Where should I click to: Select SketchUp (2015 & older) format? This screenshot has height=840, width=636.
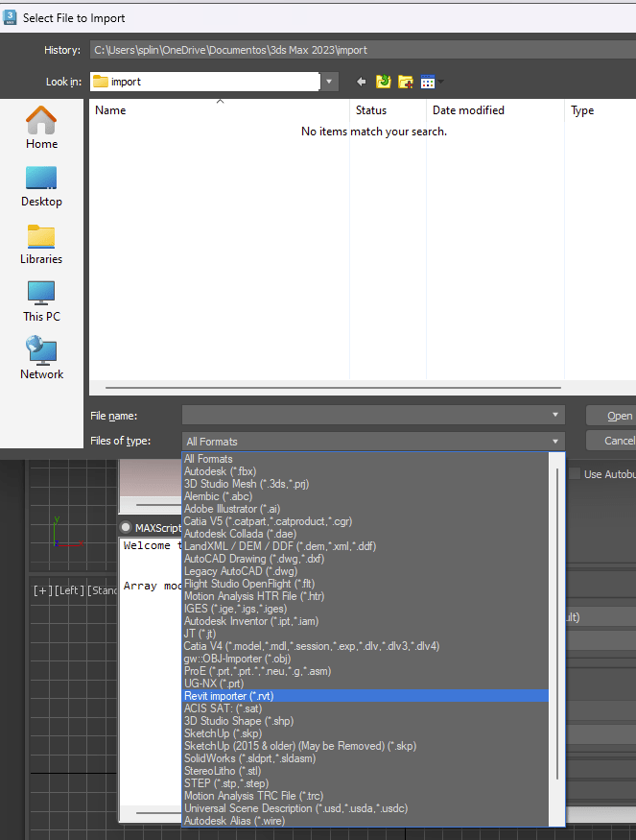366,746
